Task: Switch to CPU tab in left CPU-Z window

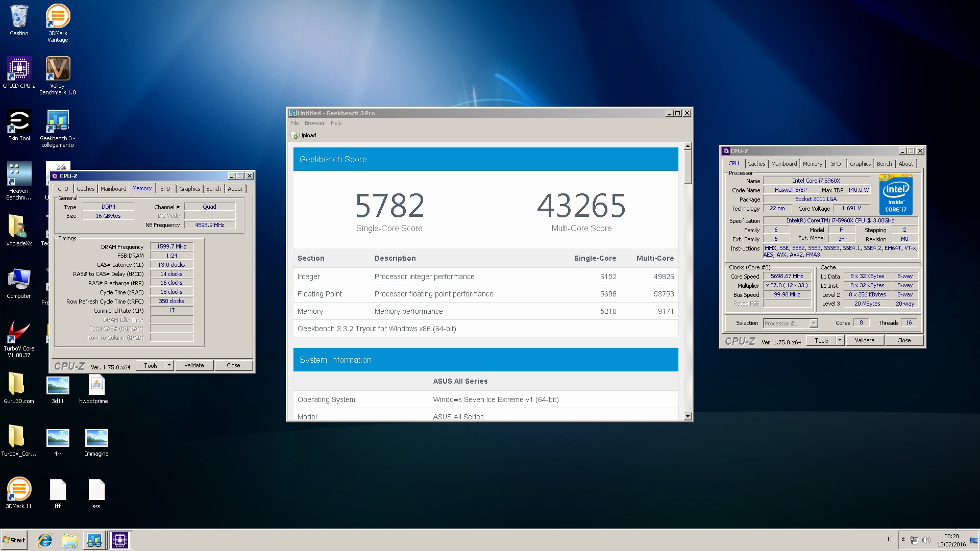Action: [x=63, y=189]
